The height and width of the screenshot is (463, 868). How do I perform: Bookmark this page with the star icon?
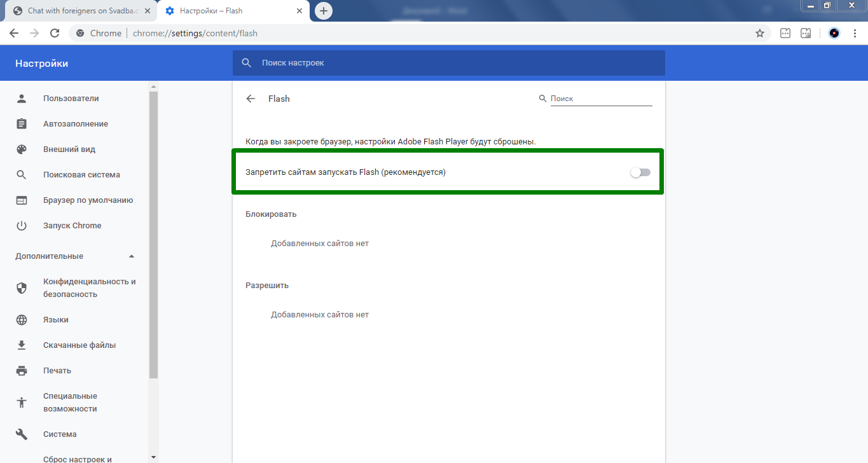tap(759, 33)
